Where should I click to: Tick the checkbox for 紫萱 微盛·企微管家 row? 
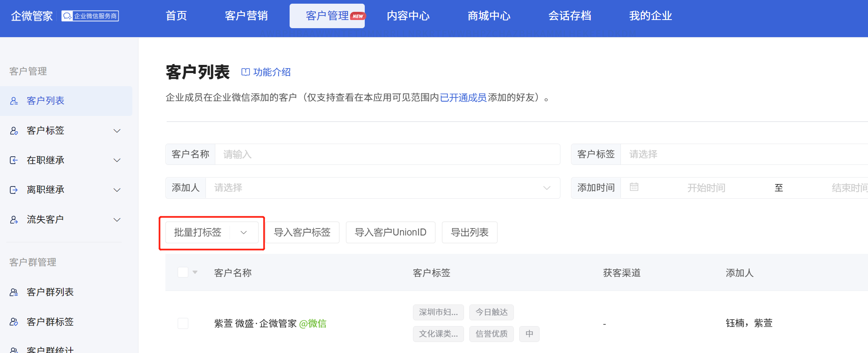[x=183, y=323]
